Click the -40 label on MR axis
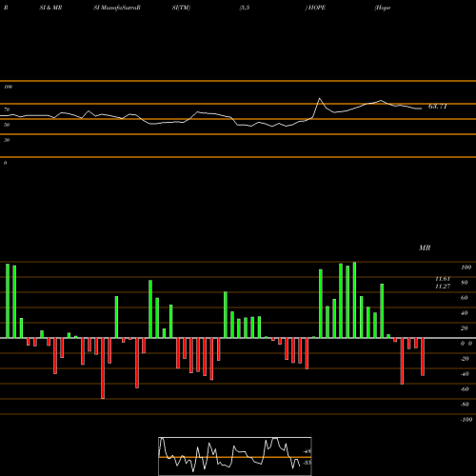 465,374
